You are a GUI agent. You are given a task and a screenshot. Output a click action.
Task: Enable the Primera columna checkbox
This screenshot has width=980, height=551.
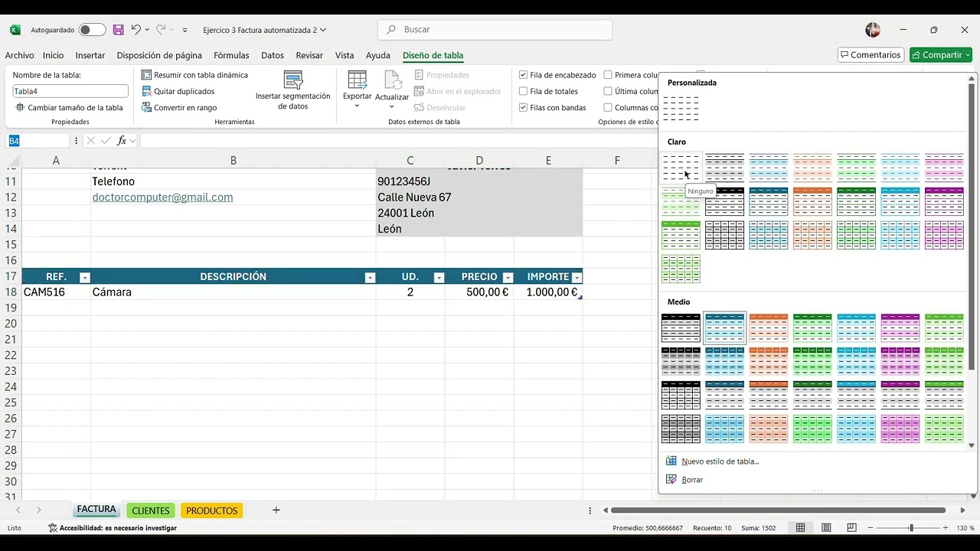(x=608, y=75)
